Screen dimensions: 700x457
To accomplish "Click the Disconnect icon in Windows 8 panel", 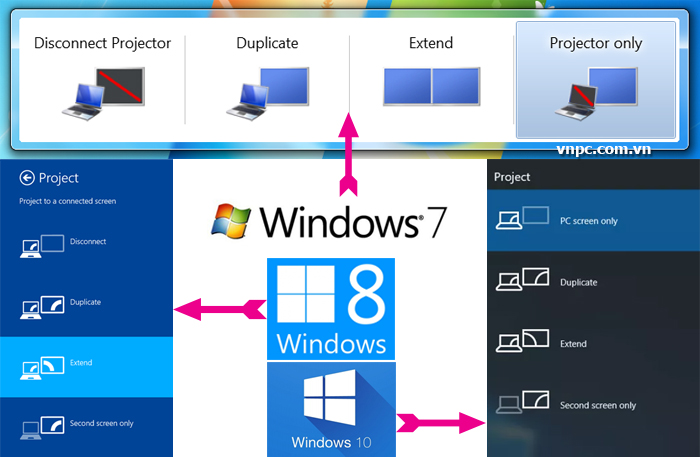I will pyautogui.click(x=42, y=242).
